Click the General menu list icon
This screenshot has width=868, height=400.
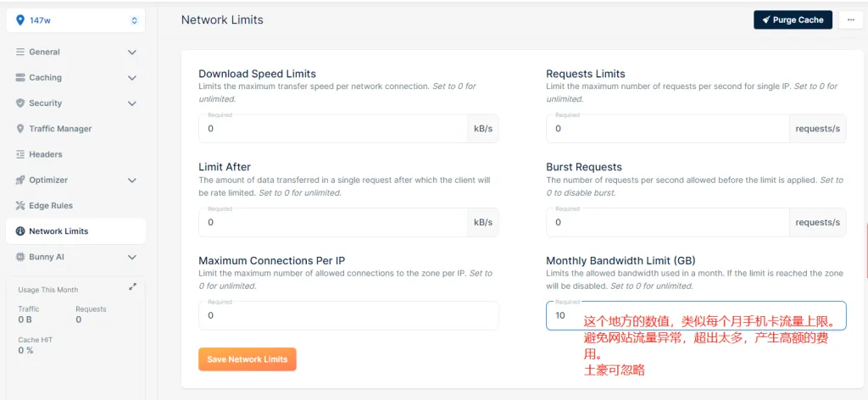point(21,52)
